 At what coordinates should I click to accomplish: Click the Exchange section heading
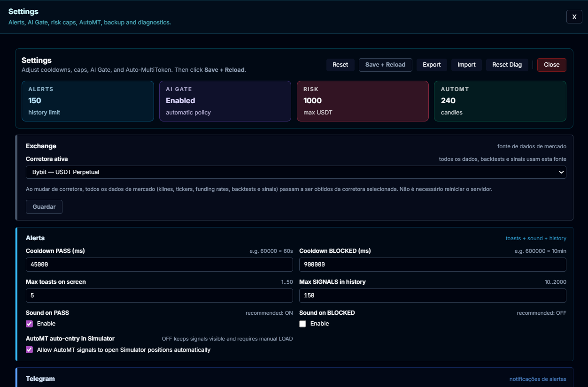[41, 146]
